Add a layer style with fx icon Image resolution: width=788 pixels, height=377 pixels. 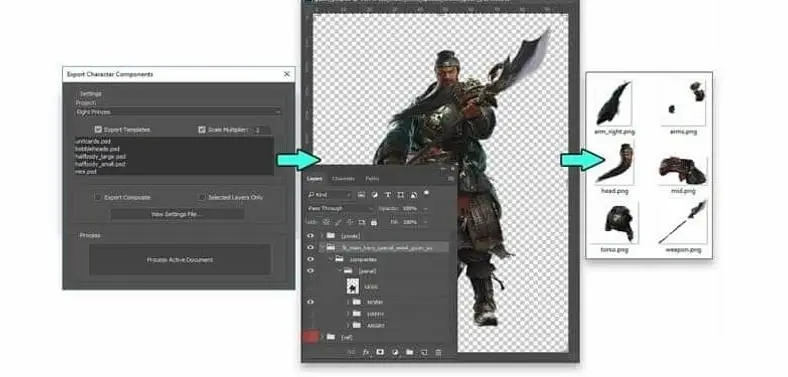[x=366, y=352]
